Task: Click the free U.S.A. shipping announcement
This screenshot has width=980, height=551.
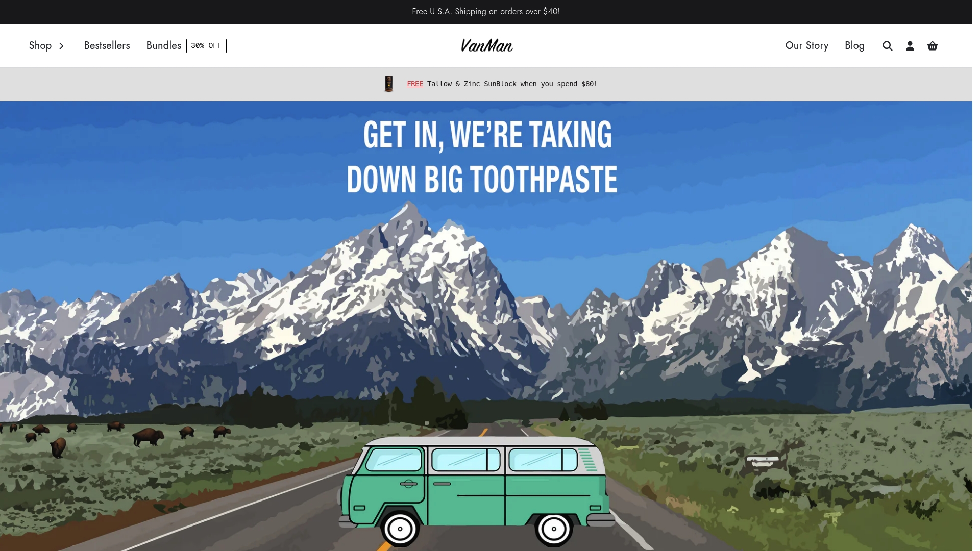Action: point(486,12)
